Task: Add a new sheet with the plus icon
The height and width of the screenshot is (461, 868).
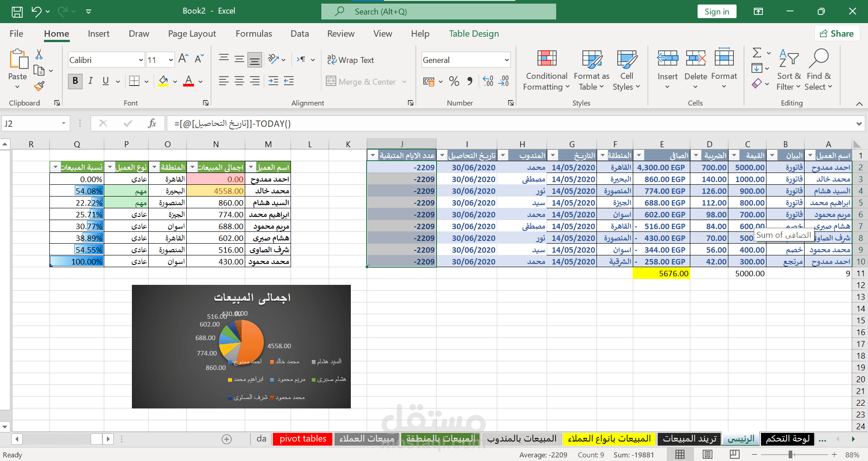Action: pos(227,439)
